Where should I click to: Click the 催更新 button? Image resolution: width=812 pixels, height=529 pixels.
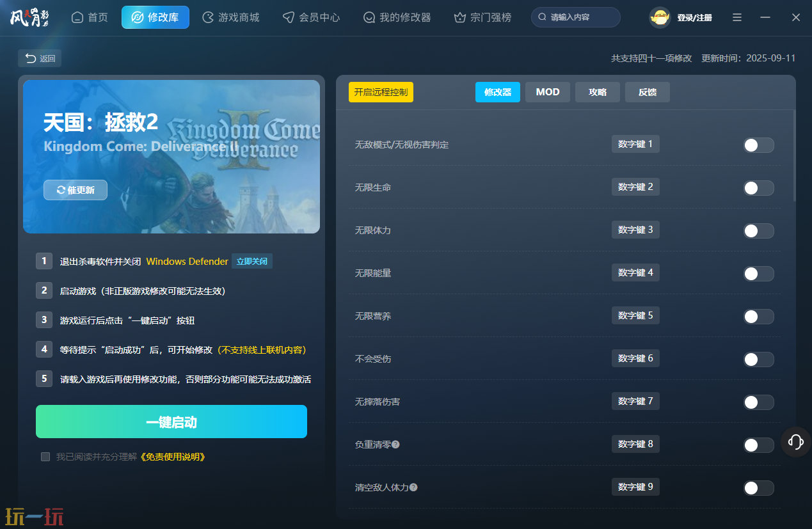76,190
